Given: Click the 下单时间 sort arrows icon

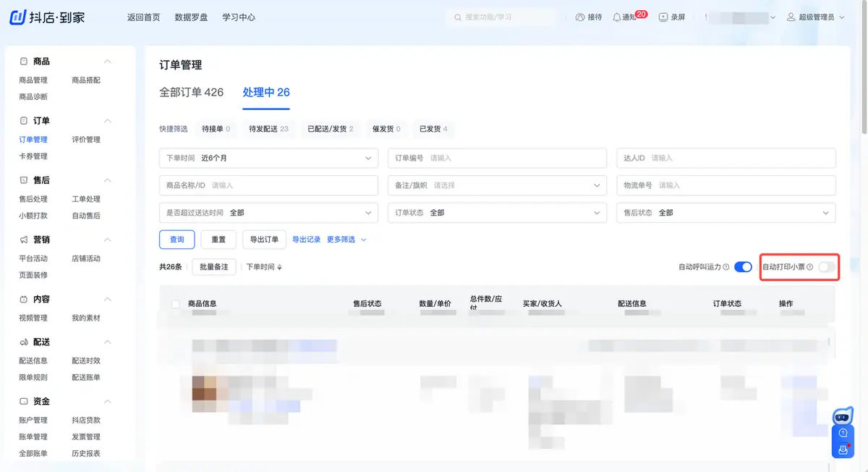Looking at the screenshot, I should [x=279, y=267].
